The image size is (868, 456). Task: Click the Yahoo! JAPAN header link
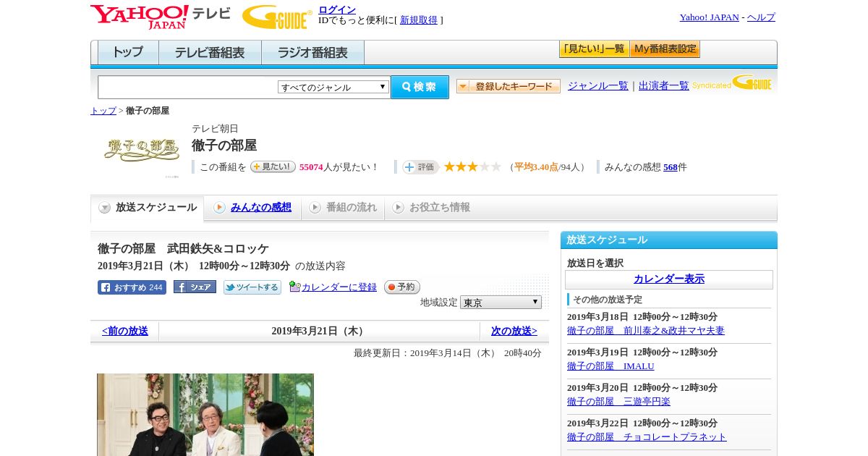pos(709,17)
